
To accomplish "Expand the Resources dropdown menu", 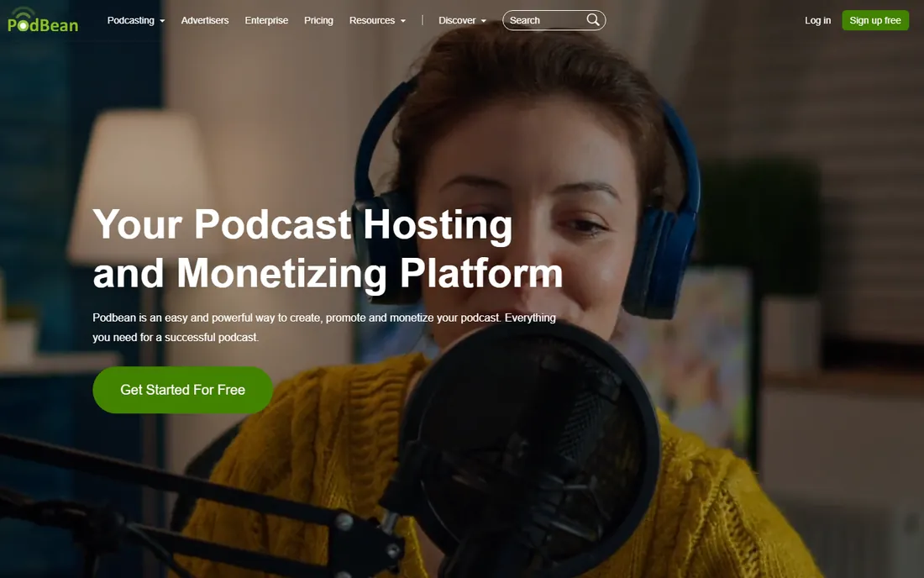I will point(377,20).
